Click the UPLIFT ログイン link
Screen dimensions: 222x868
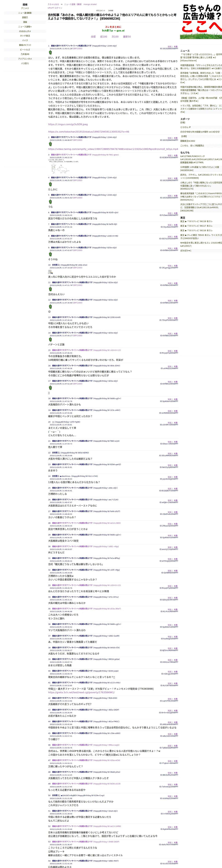[55, 8]
